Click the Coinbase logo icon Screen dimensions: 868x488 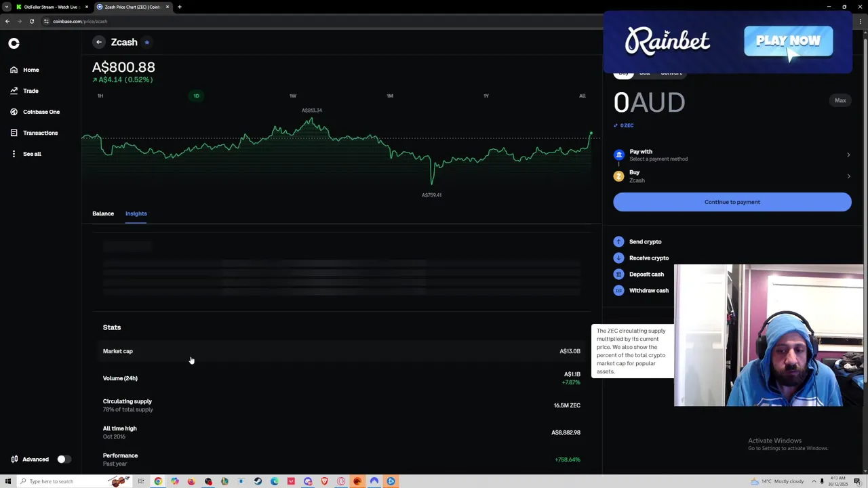tap(14, 43)
